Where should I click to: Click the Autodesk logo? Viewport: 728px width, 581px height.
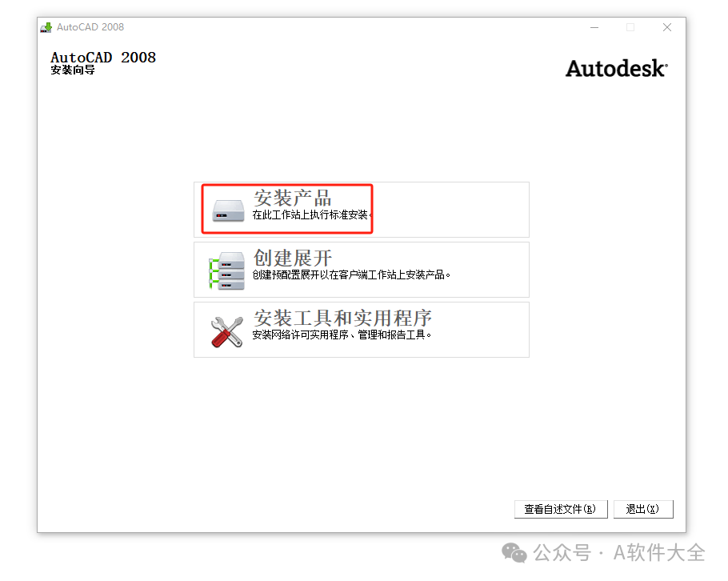tap(617, 68)
